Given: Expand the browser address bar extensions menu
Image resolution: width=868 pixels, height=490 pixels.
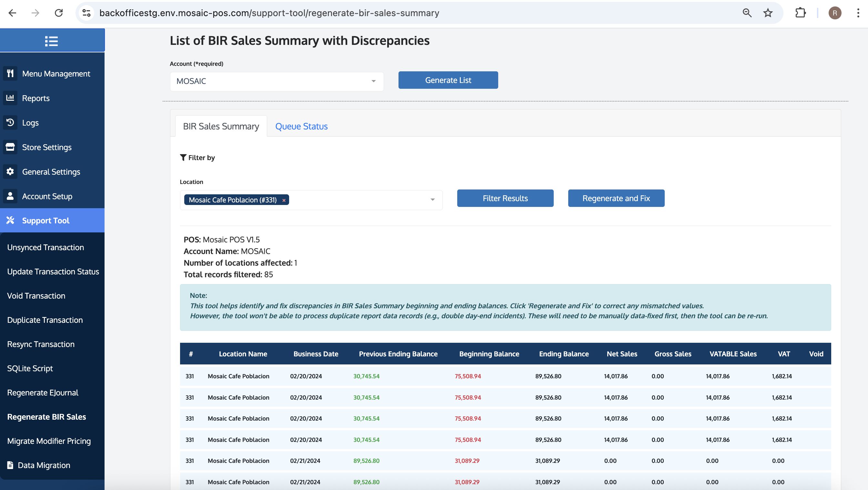Looking at the screenshot, I should (801, 13).
